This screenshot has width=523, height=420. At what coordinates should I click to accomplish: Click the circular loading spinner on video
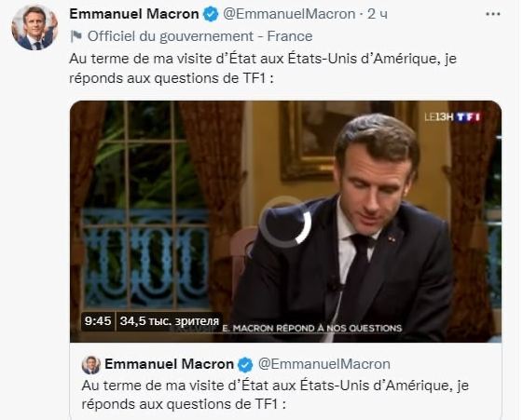285,222
